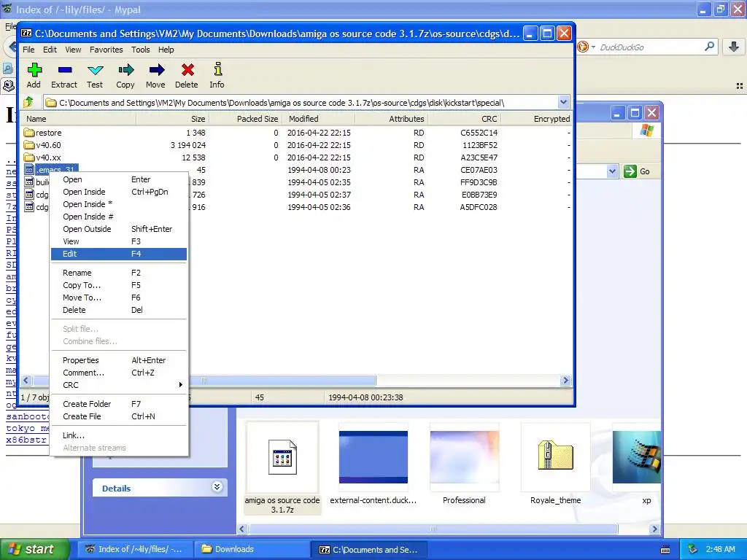Choose View in the context menu

(x=119, y=241)
